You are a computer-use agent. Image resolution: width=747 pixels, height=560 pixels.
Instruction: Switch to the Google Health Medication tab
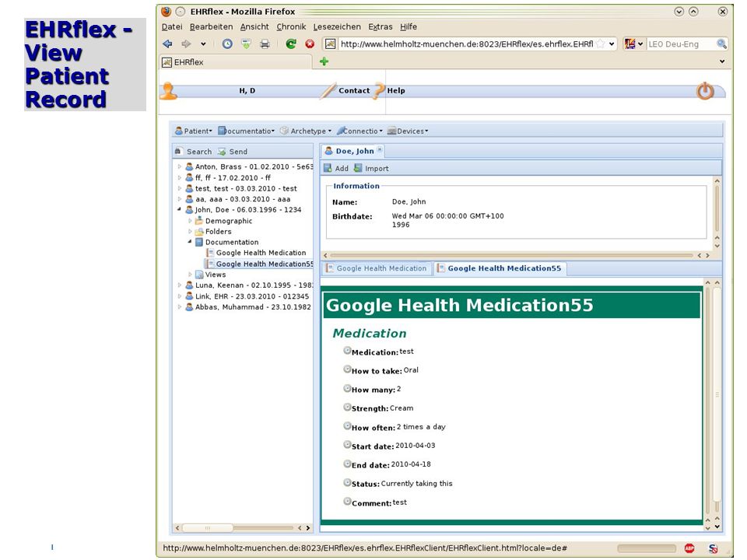(377, 268)
